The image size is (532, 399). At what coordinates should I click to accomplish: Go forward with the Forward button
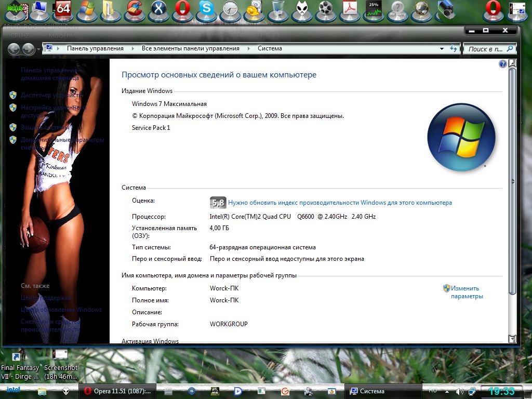click(29, 49)
